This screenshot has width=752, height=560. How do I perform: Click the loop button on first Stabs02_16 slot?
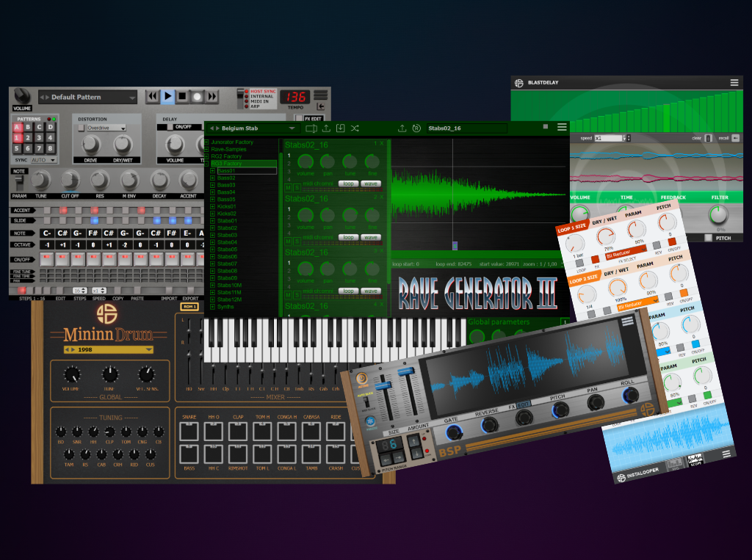coord(348,183)
